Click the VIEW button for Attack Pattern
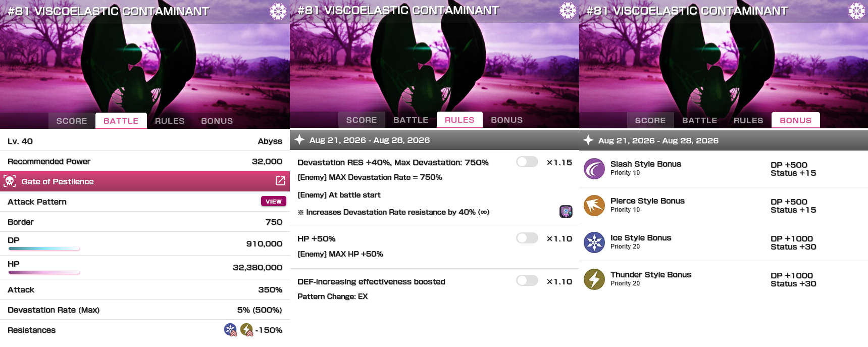Screen dimensions: 868x347 274,201
